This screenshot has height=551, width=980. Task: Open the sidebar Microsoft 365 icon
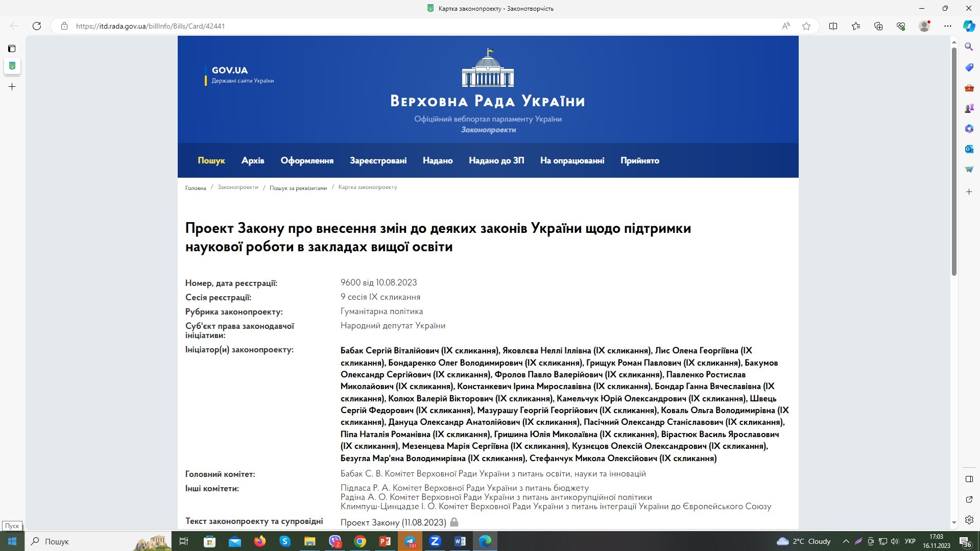pyautogui.click(x=969, y=129)
